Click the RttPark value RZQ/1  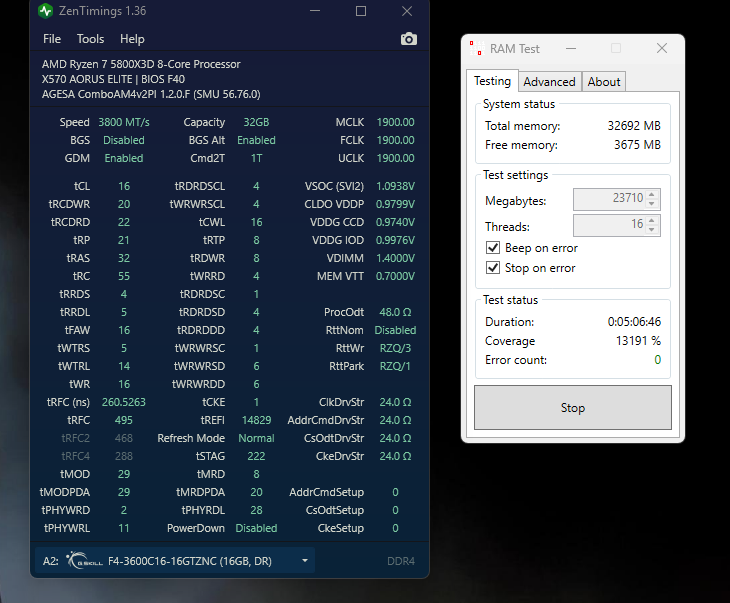coord(395,366)
